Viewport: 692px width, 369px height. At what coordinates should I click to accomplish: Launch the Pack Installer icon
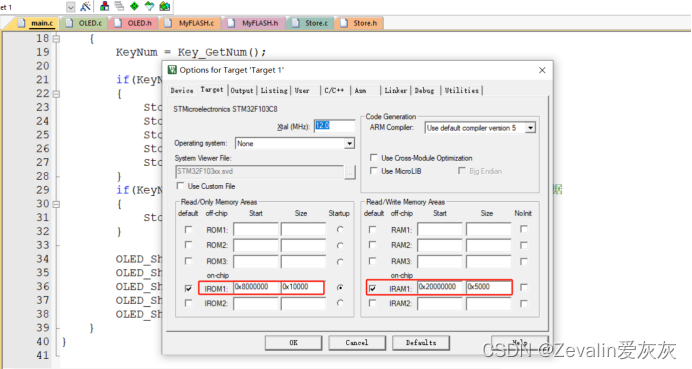[x=165, y=6]
